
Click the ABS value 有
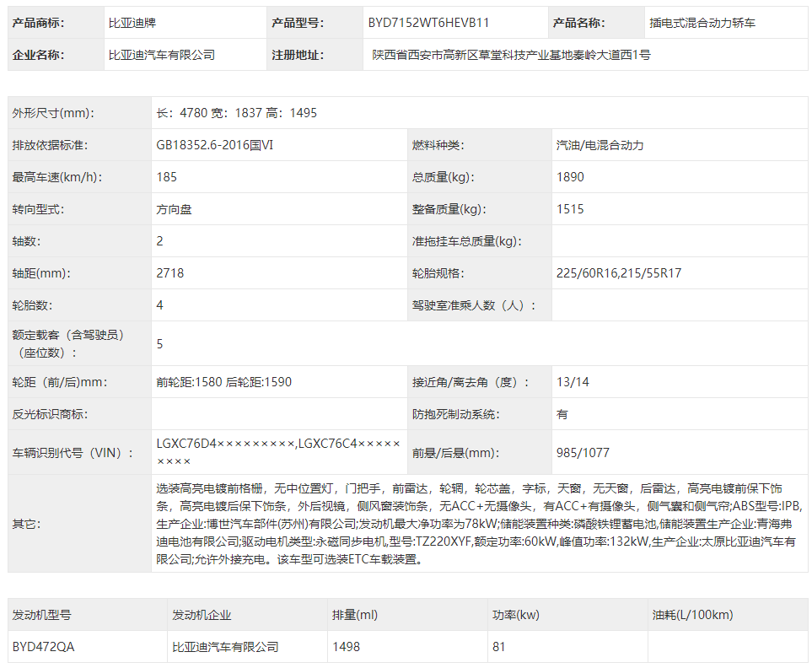click(x=562, y=414)
